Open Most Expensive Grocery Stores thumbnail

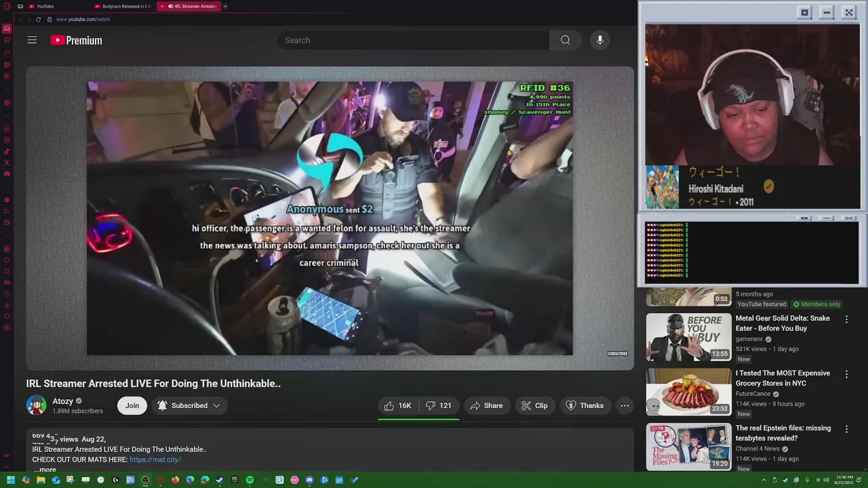click(688, 391)
